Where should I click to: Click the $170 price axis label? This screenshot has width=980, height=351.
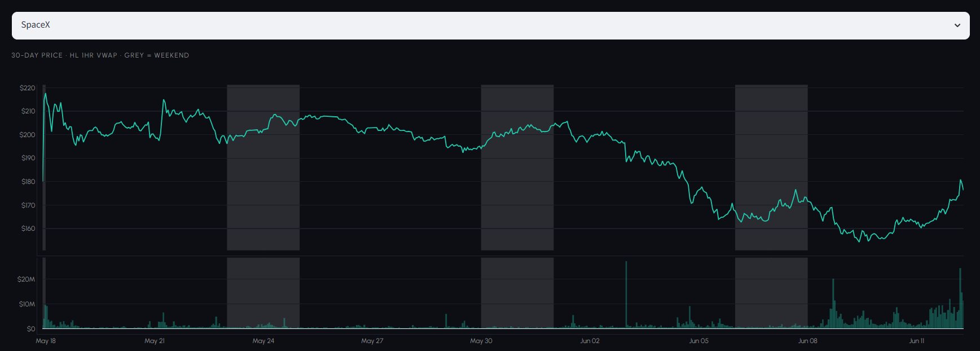coord(28,205)
